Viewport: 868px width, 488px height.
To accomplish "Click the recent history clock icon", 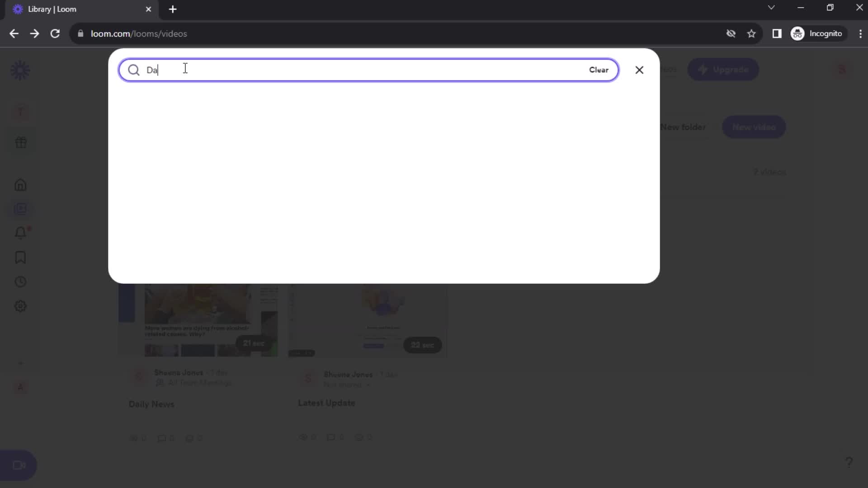I will click(x=20, y=282).
